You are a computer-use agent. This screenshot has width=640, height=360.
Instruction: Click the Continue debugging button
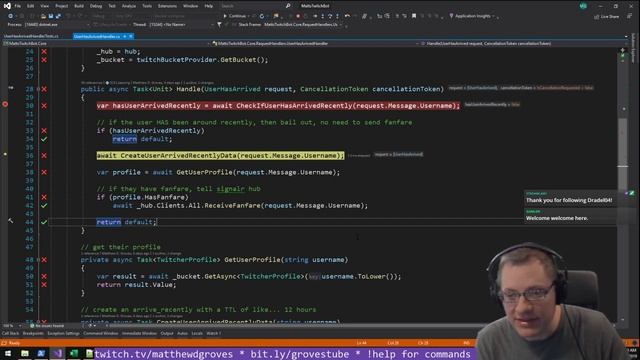(x=235, y=16)
